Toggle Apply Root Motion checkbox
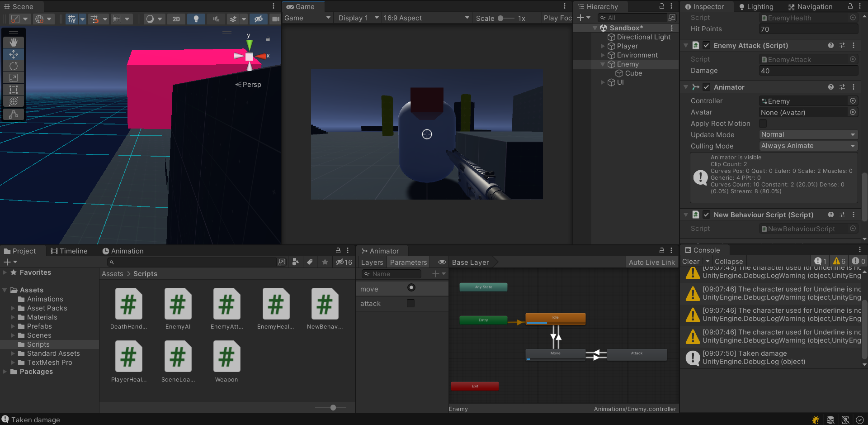 [763, 123]
